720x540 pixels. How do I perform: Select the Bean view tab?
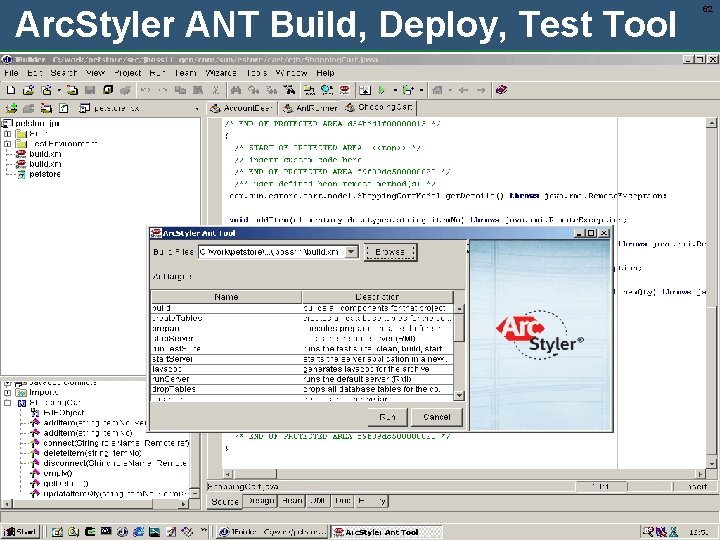pos(292,501)
